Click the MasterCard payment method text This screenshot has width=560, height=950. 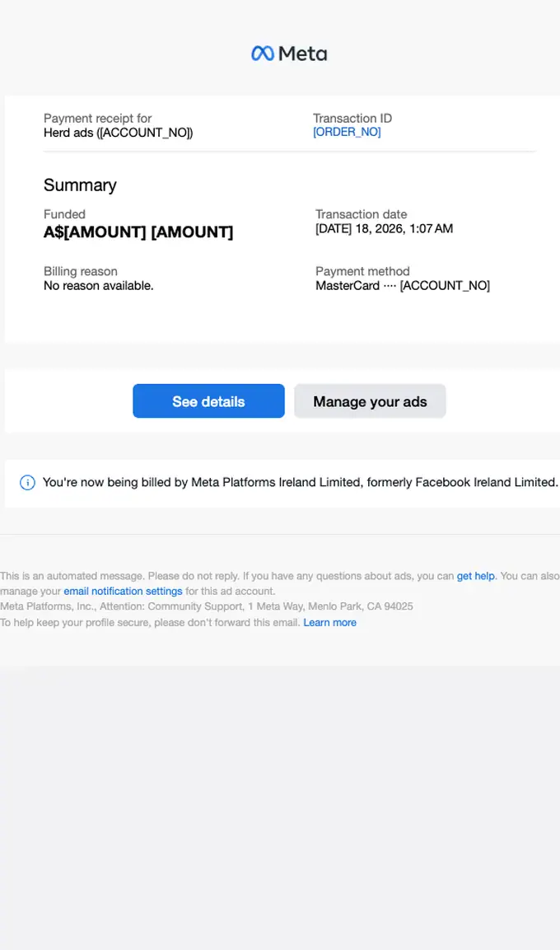click(403, 285)
